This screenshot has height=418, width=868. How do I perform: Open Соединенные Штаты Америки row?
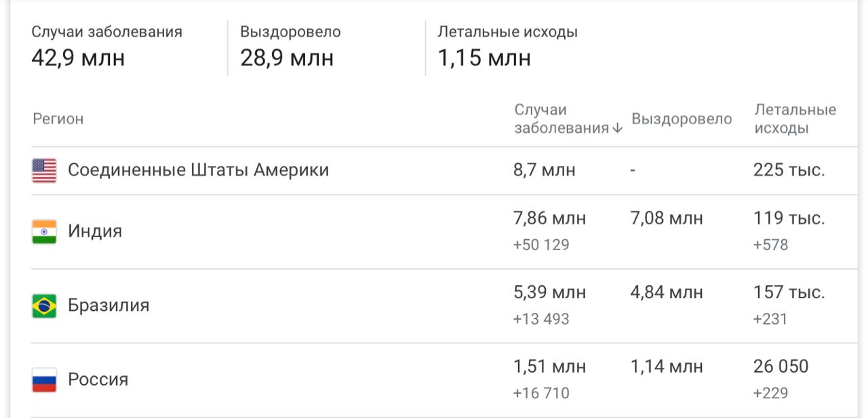pos(198,170)
